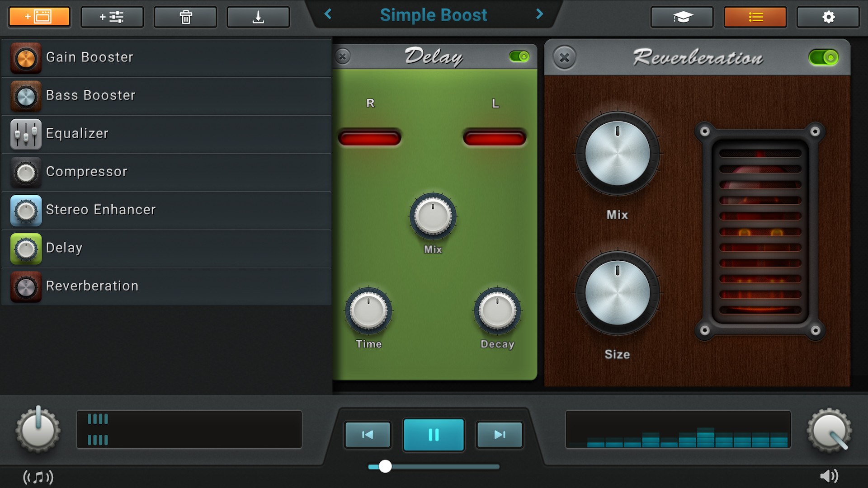Viewport: 868px width, 488px height.
Task: Click the trash icon to delete preset
Action: click(x=185, y=17)
